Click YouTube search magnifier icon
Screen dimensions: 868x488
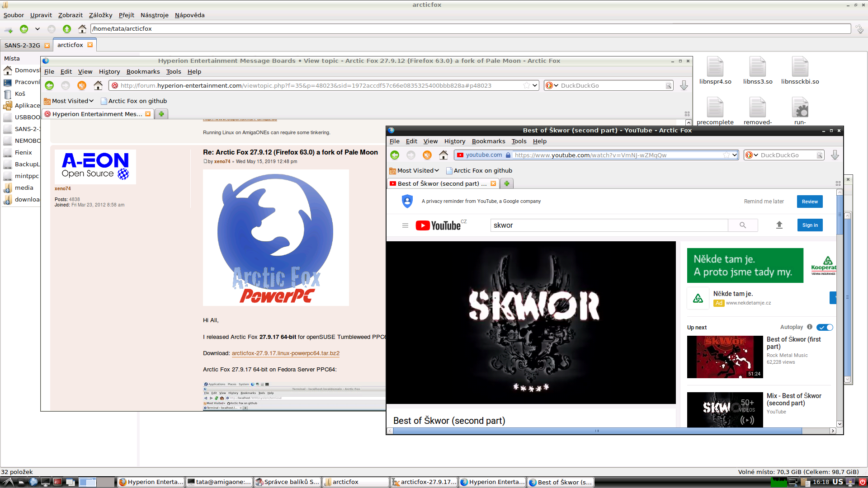(743, 225)
